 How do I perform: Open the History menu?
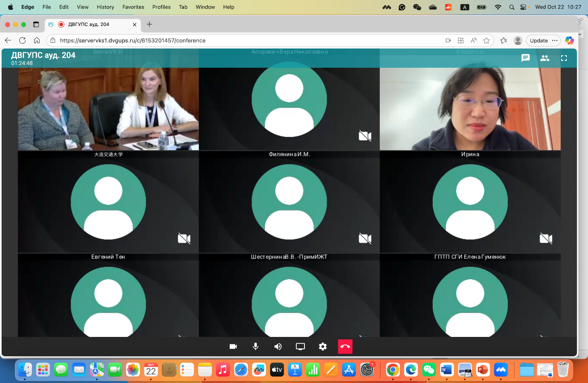tap(105, 7)
